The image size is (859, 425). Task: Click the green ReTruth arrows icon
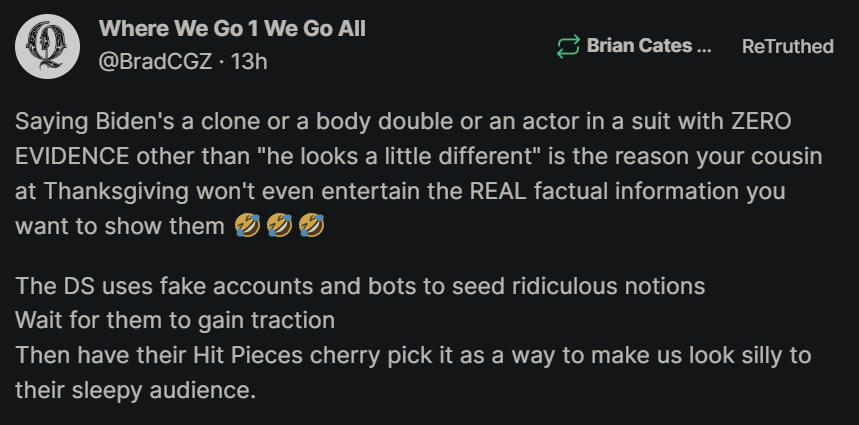pos(567,46)
